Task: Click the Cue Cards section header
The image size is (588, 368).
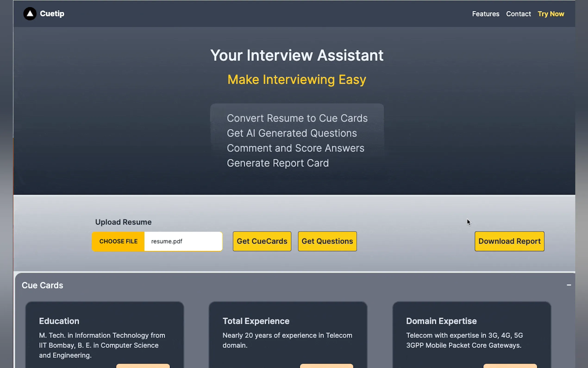Action: (x=42, y=285)
